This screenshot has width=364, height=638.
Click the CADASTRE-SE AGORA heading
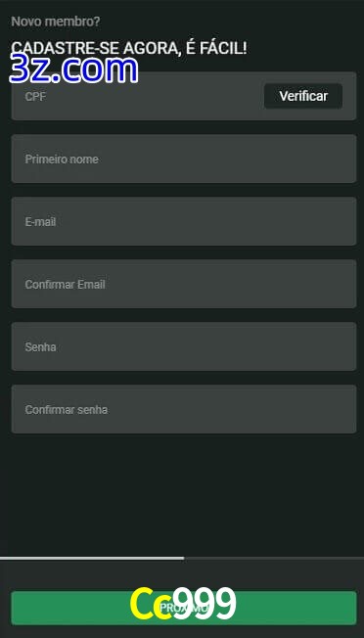tap(129, 48)
